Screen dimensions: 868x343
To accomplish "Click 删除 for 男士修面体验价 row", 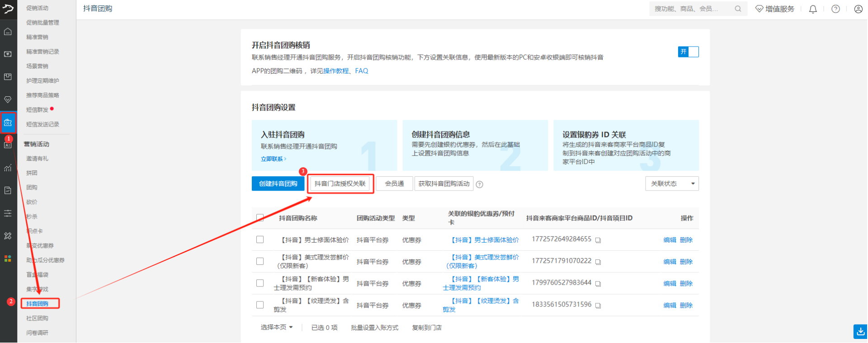I will click(686, 240).
